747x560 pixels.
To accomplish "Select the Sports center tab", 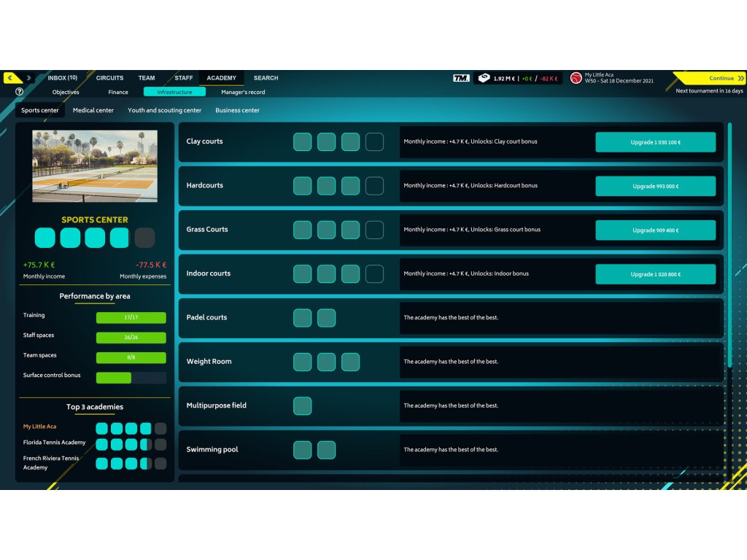I will [40, 110].
